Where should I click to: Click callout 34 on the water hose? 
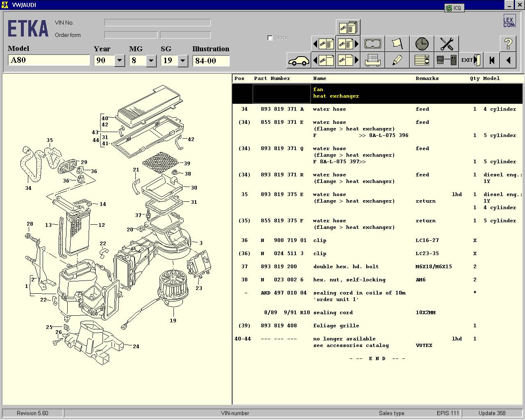point(28,188)
